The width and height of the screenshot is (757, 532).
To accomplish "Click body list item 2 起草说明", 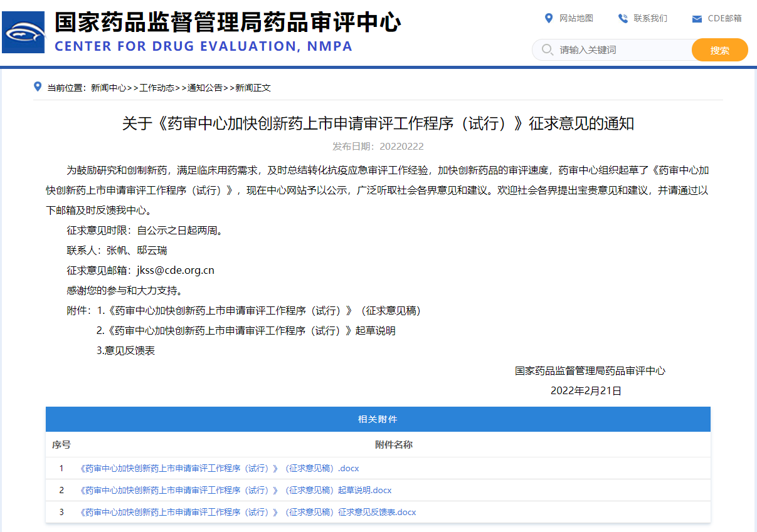I will click(246, 331).
